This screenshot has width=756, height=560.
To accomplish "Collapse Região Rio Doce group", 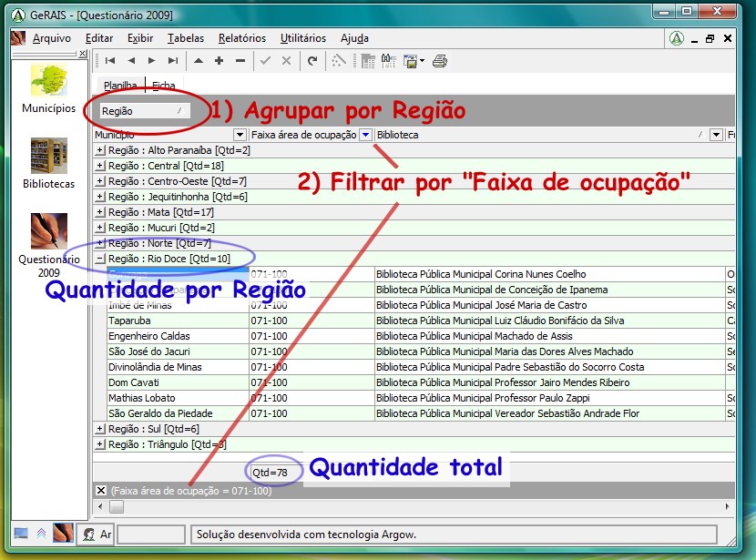I will click(99, 259).
